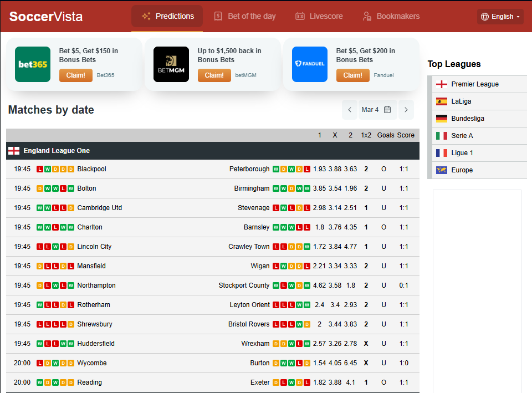Click the FanDuel logo icon
The image size is (532, 393).
click(310, 64)
